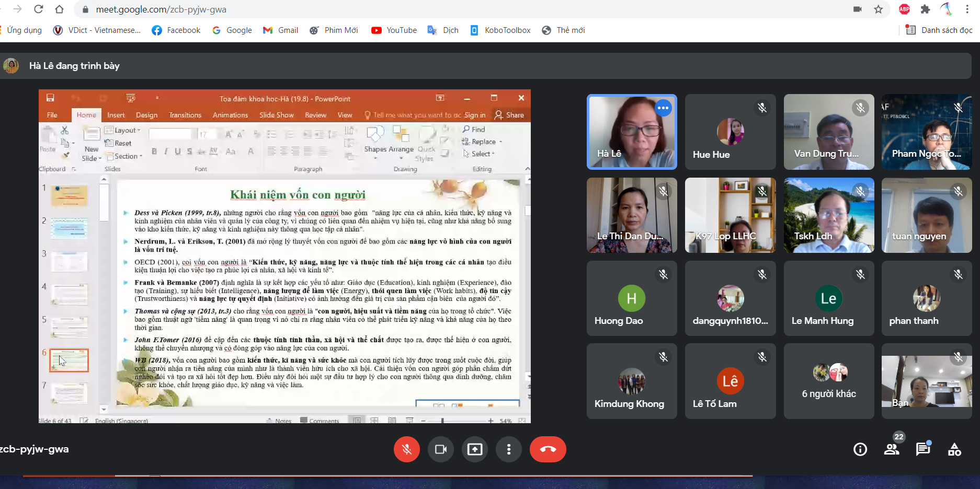Expand the 6 người khác participants tile
Viewport: 980px width, 489px height.
[829, 381]
